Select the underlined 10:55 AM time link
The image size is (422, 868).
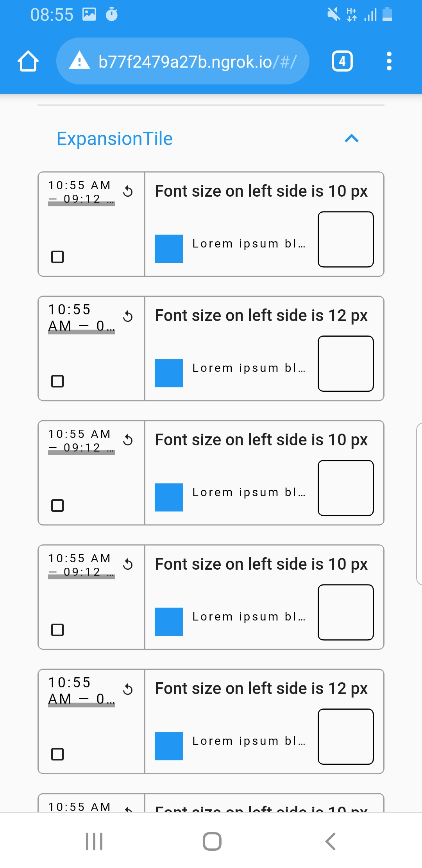80,192
